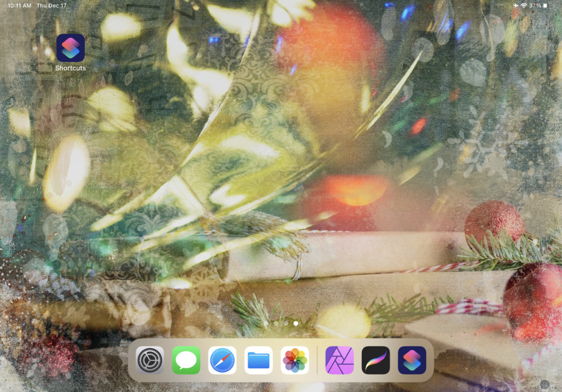Viewport: 562px width, 392px height.
Task: Open Shortcuts from the dock's recent apps
Action: click(412, 360)
